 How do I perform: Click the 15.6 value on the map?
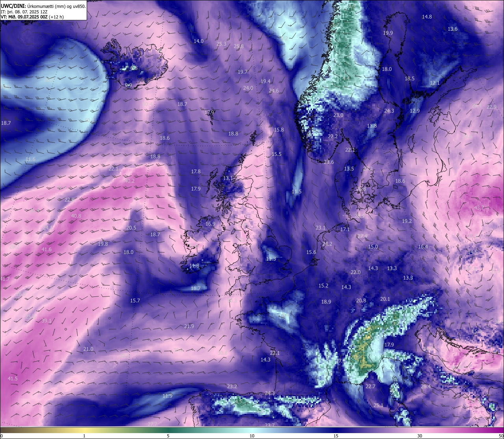tap(311, 252)
